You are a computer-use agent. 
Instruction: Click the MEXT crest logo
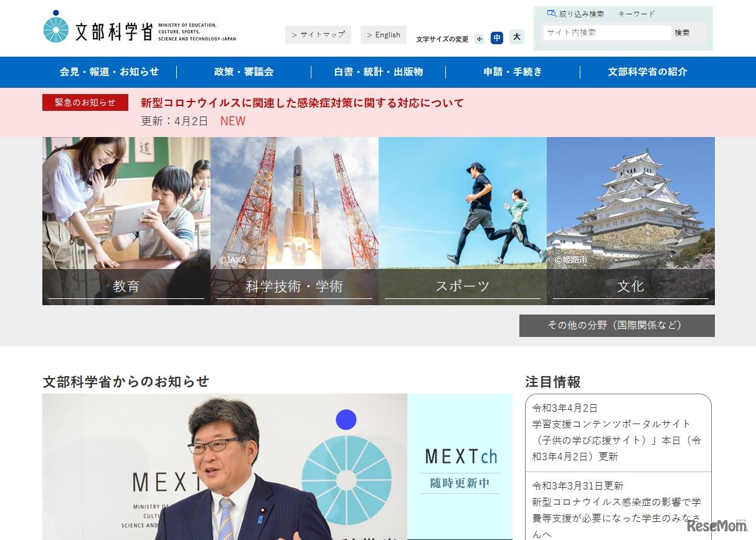(x=57, y=28)
